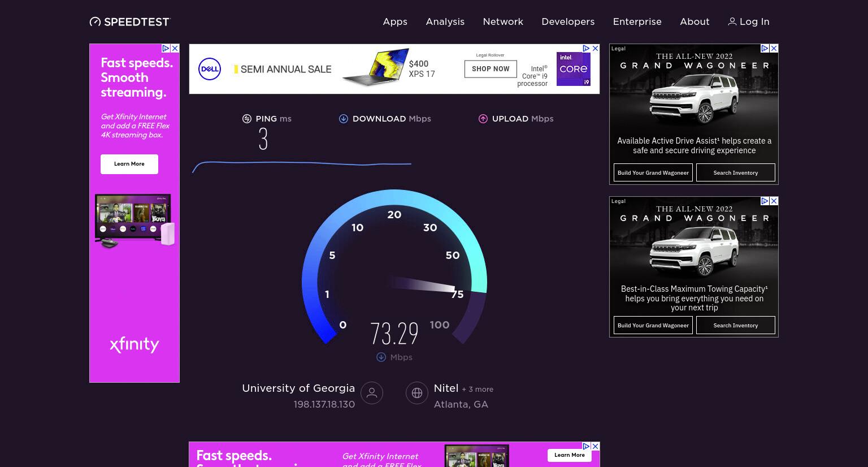Image resolution: width=868 pixels, height=467 pixels.
Task: Open the Analysis menu
Action: point(445,21)
